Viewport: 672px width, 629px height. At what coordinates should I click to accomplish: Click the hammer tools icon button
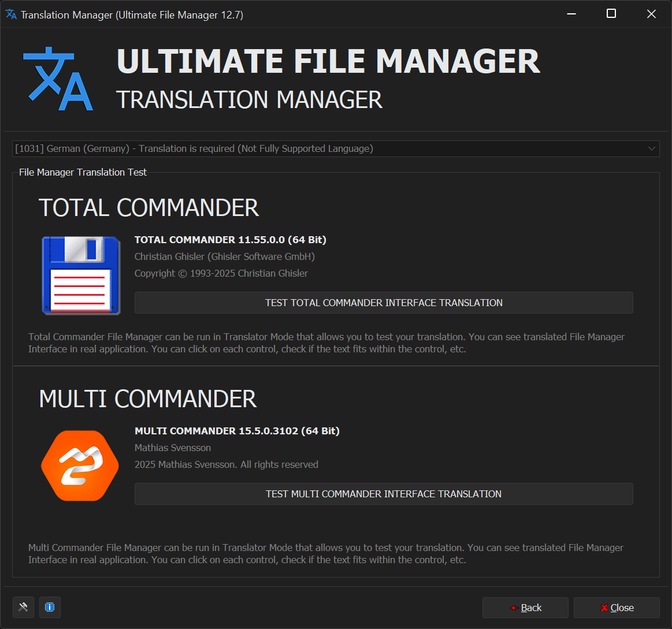(x=23, y=607)
